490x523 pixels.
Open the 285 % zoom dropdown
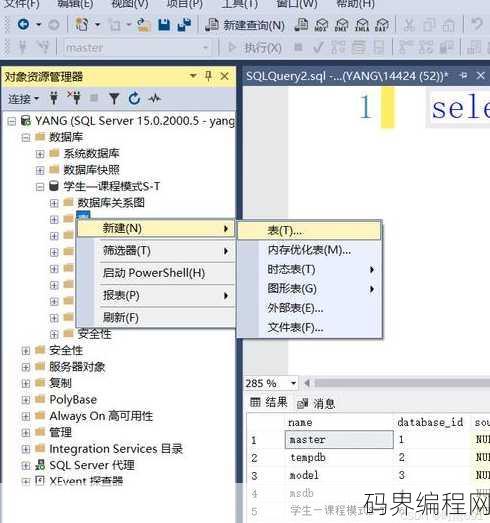[294, 383]
